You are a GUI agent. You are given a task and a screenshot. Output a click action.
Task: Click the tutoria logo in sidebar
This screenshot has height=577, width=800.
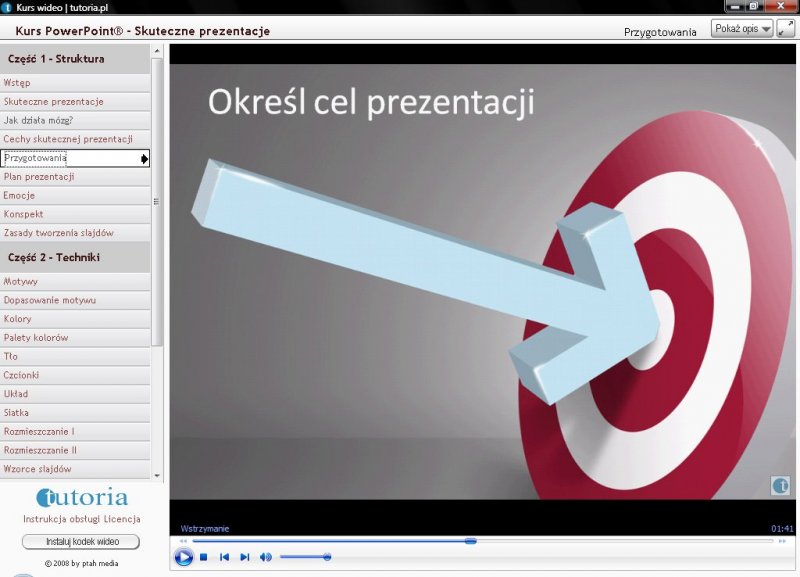click(x=82, y=497)
